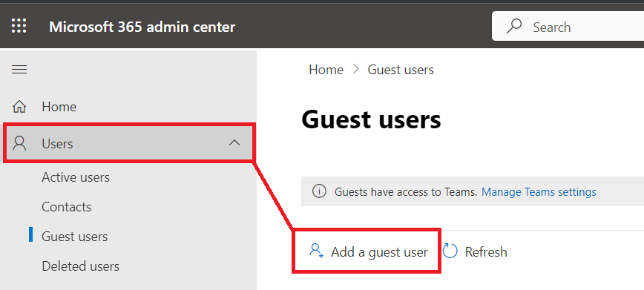Click the Users person icon in sidebar

(x=19, y=143)
